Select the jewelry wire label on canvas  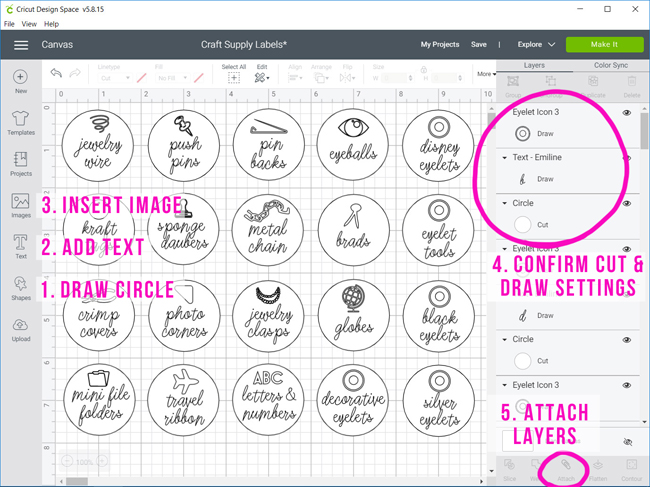coord(98,145)
